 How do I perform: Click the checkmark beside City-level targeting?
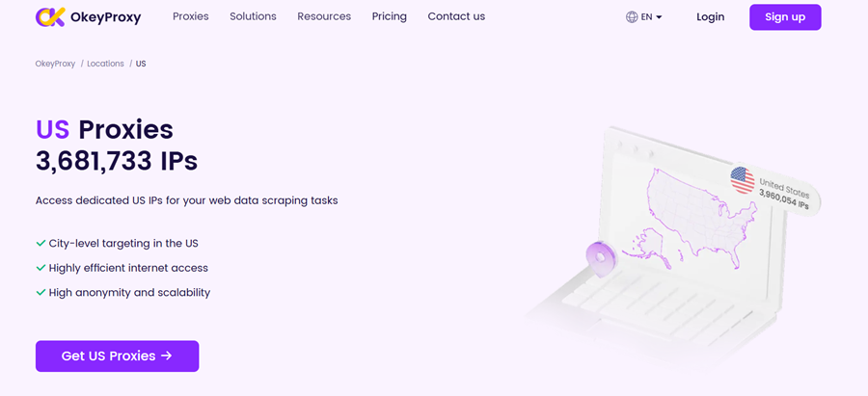tap(41, 244)
